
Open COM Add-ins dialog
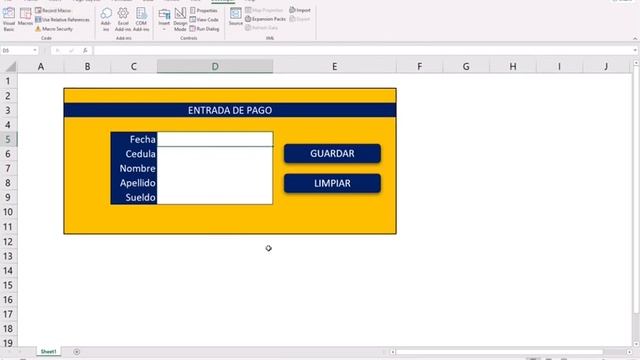coord(141,19)
